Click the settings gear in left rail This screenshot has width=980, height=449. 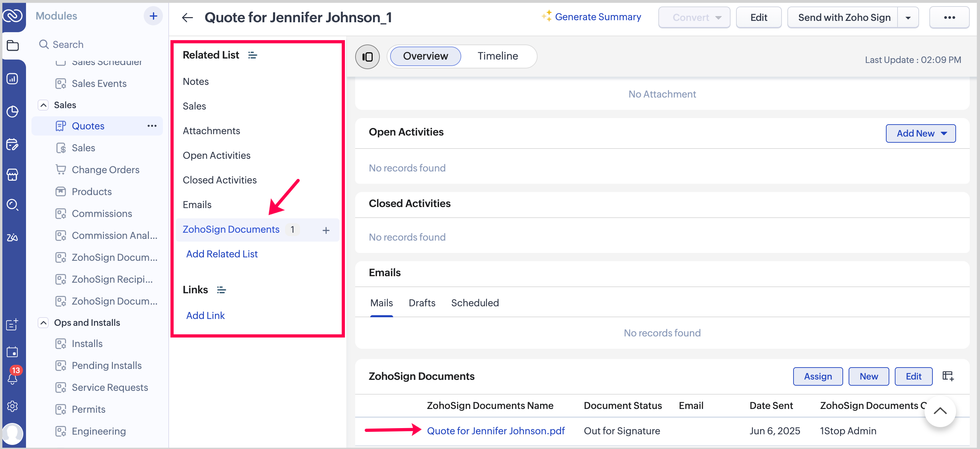click(12, 406)
